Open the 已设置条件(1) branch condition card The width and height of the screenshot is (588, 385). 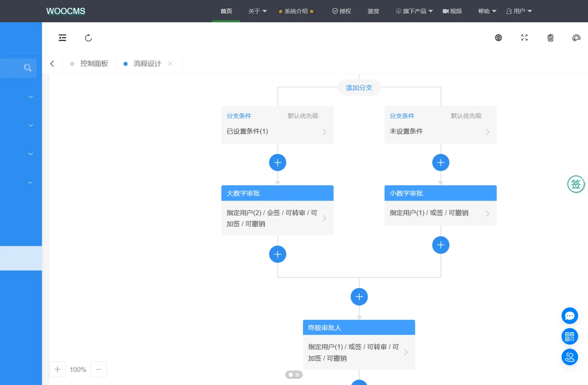click(277, 125)
